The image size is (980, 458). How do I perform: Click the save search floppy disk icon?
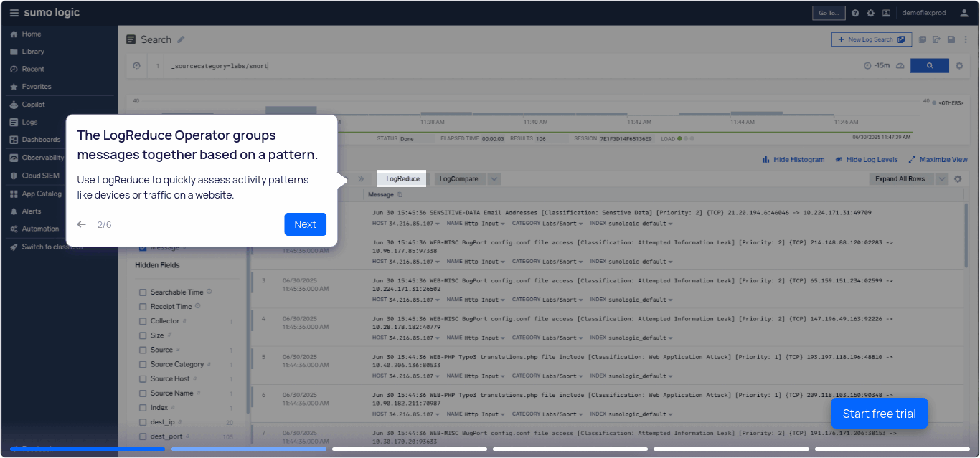coord(951,39)
